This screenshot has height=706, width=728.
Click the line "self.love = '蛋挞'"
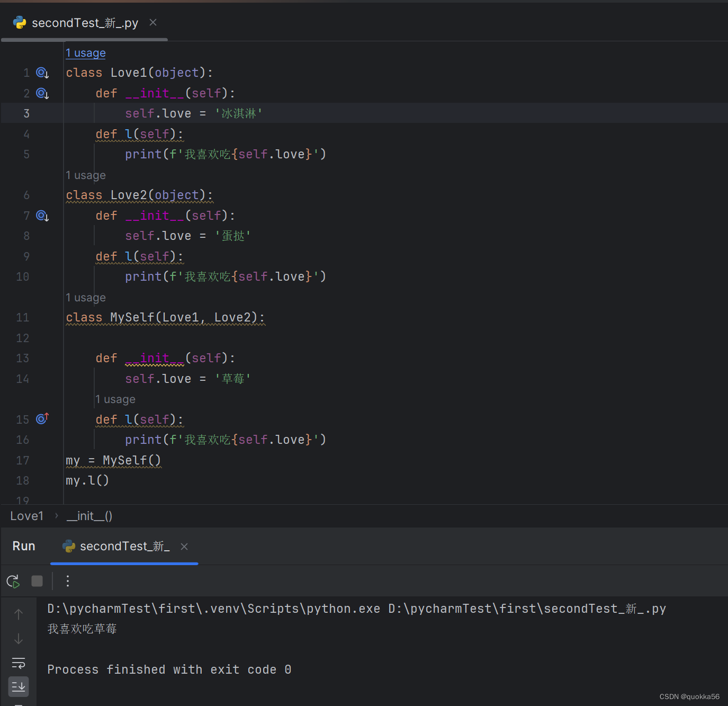tap(188, 236)
